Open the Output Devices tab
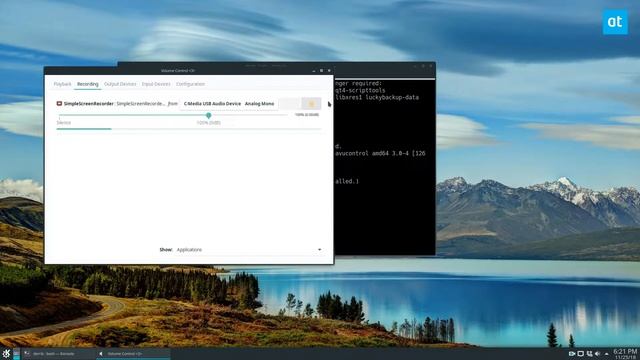 (x=120, y=84)
